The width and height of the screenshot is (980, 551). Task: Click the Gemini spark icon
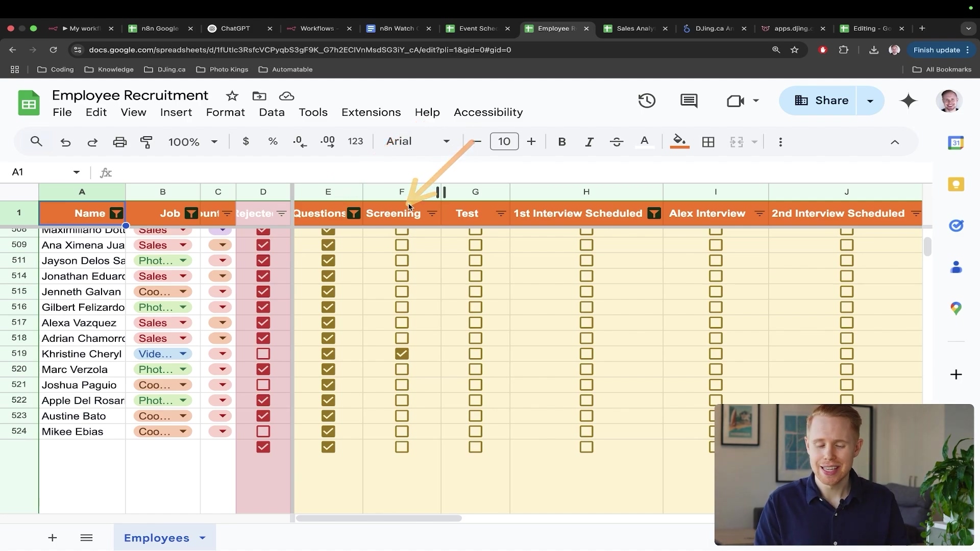point(909,101)
